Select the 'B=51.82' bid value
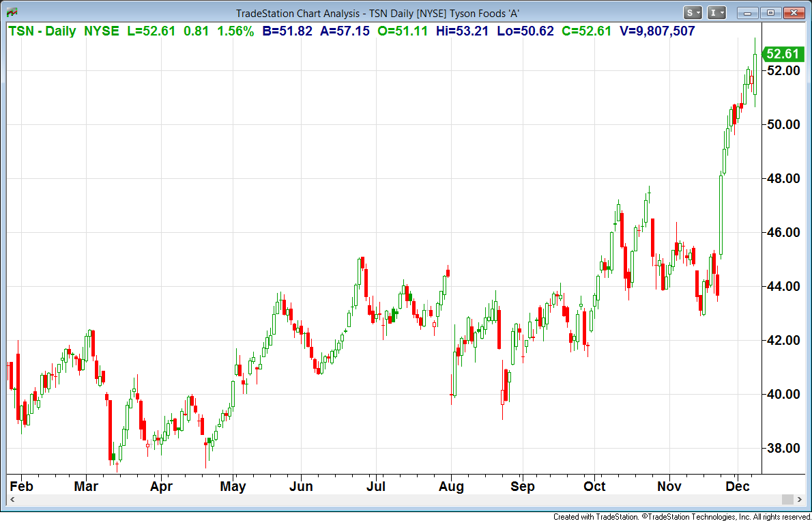812x521 pixels. pos(287,31)
